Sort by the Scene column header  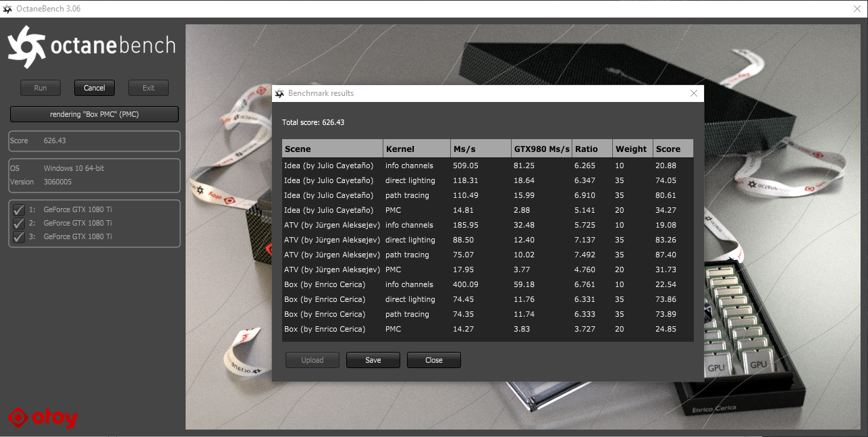pyautogui.click(x=332, y=149)
